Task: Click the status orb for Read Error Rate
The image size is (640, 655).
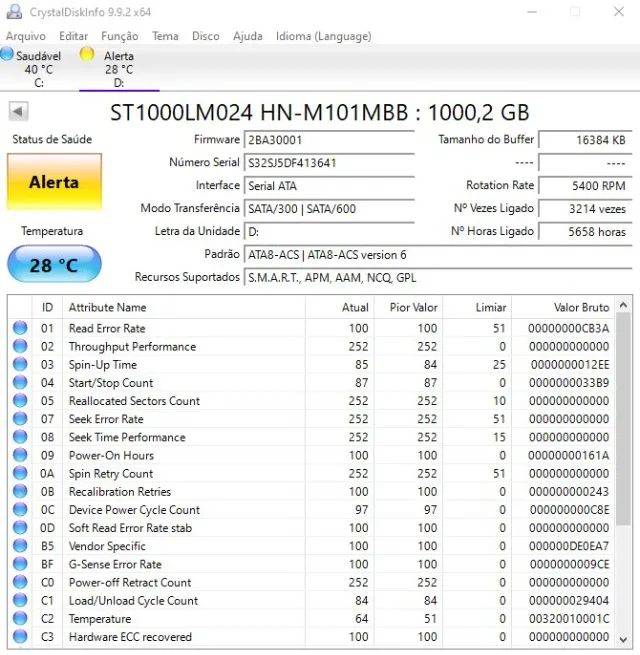Action: (x=20, y=328)
